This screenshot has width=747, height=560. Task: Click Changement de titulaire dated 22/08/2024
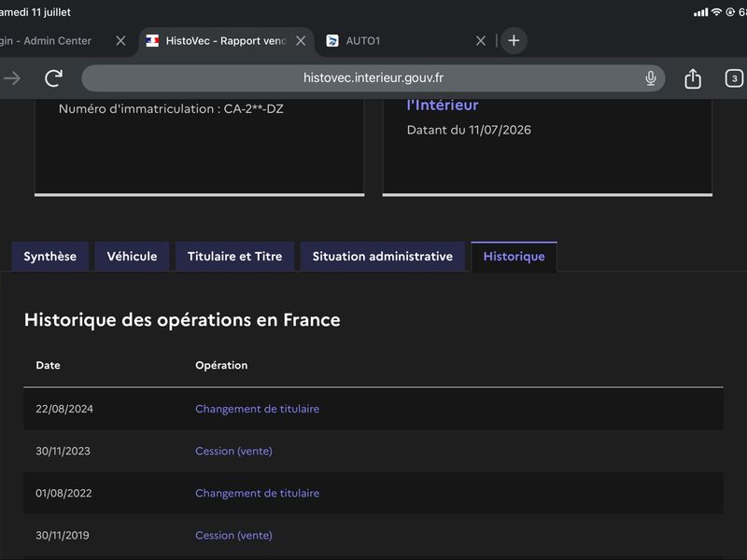point(258,409)
